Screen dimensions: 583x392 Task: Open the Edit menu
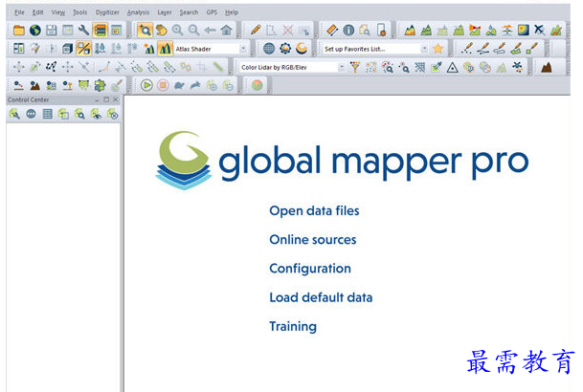click(37, 12)
